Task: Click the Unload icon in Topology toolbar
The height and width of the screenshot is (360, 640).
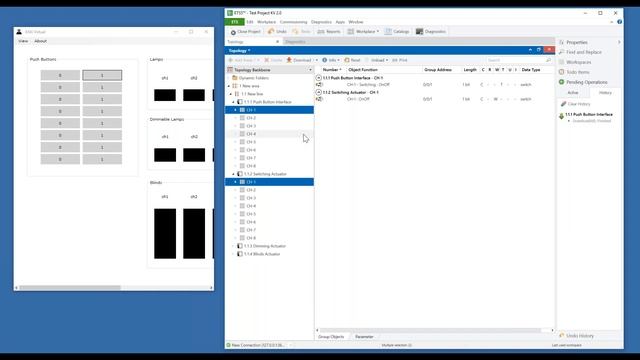Action: point(367,60)
